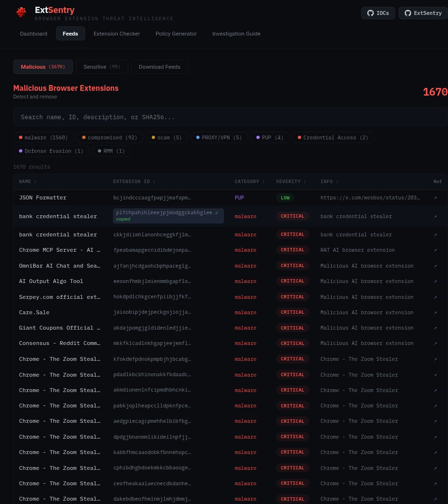Viewport: 448px width, 504px height.
Task: Copy the copied ID plfchpahihleeejpjmodggckakhglee
Action: 168,216
